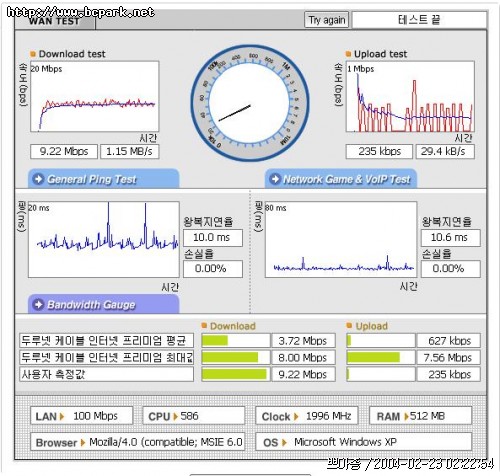Select the 두루넷 케이블 인터넷 프리미엄 평균 row label
500x476 pixels.
(x=106, y=341)
